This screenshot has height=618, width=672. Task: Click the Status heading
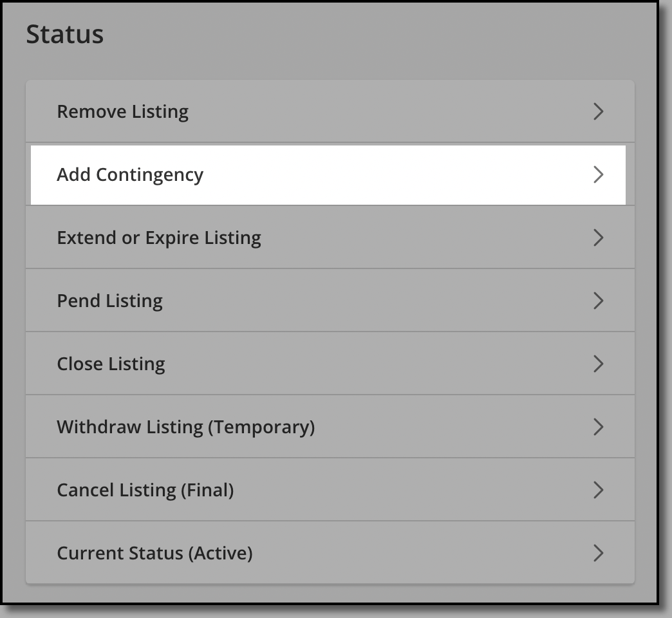point(65,34)
